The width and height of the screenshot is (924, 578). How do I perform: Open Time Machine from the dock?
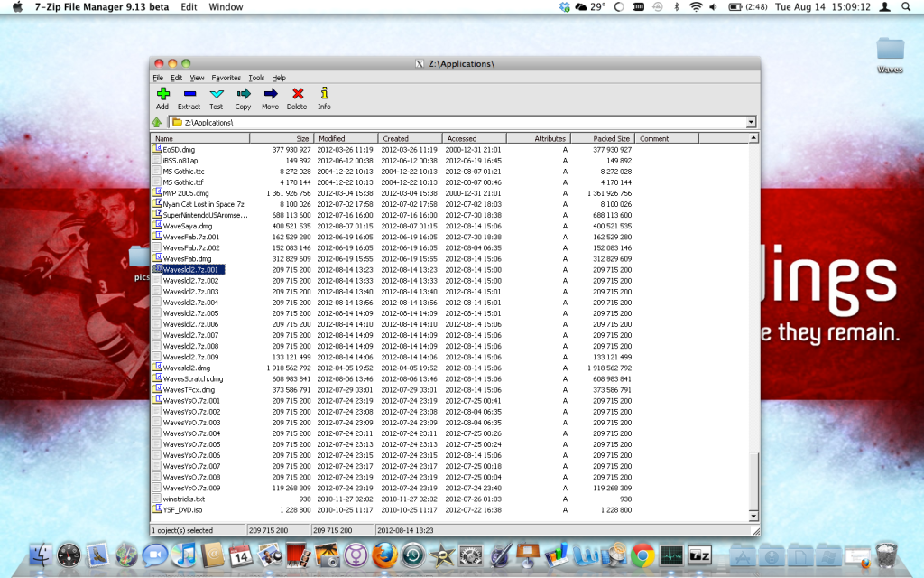(x=412, y=555)
